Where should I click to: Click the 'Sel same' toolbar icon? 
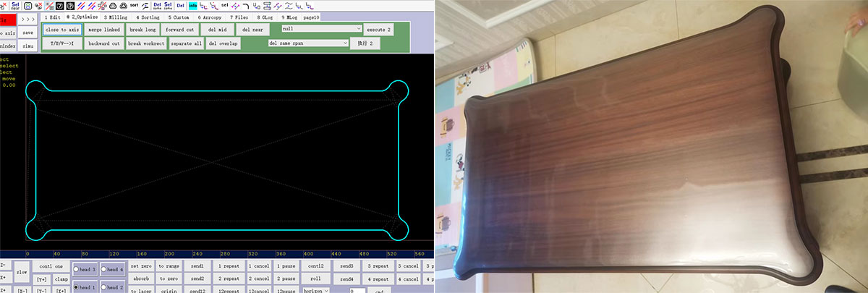[168, 6]
